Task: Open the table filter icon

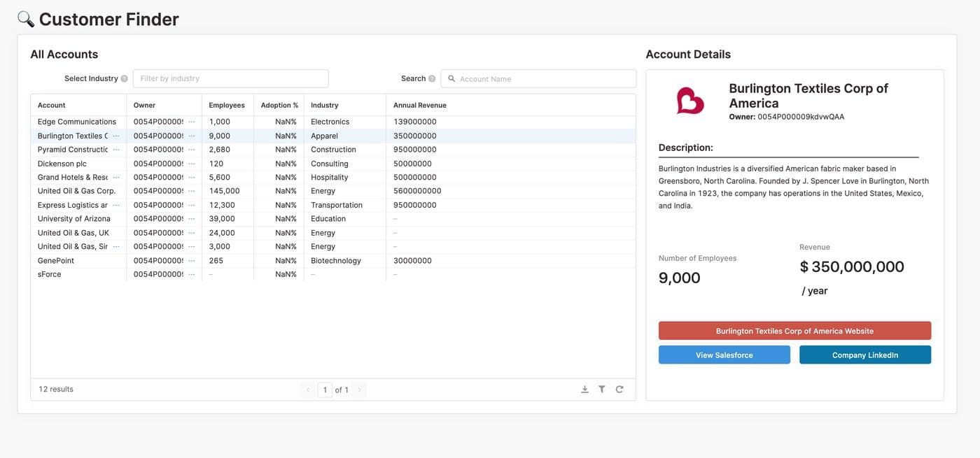Action: coord(602,389)
